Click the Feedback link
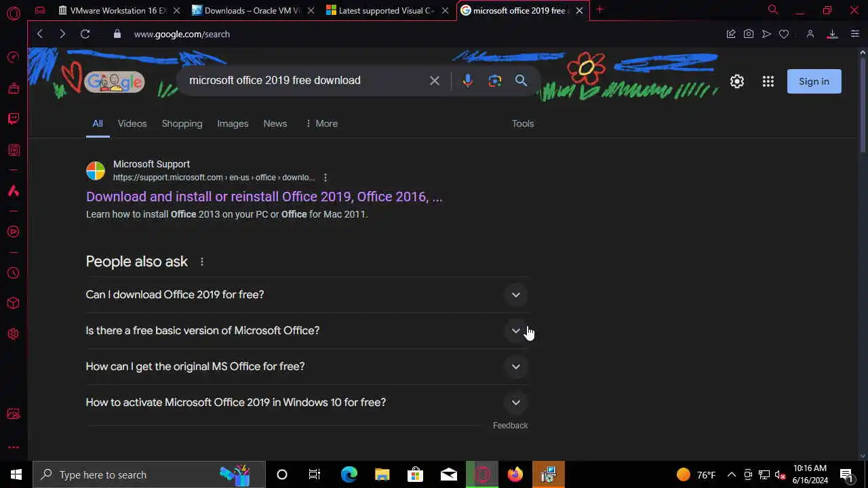Screen dimensions: 868x488 (x=510, y=426)
